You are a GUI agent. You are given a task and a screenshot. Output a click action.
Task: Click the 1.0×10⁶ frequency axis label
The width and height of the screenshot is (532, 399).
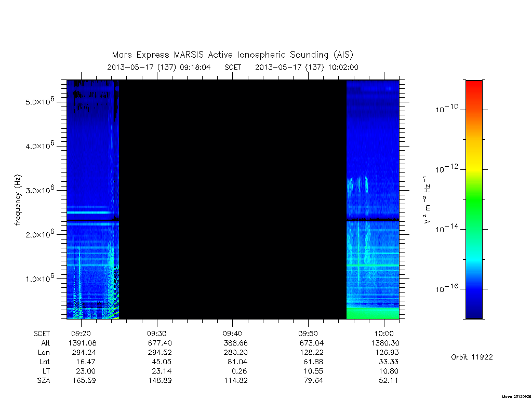point(40,278)
